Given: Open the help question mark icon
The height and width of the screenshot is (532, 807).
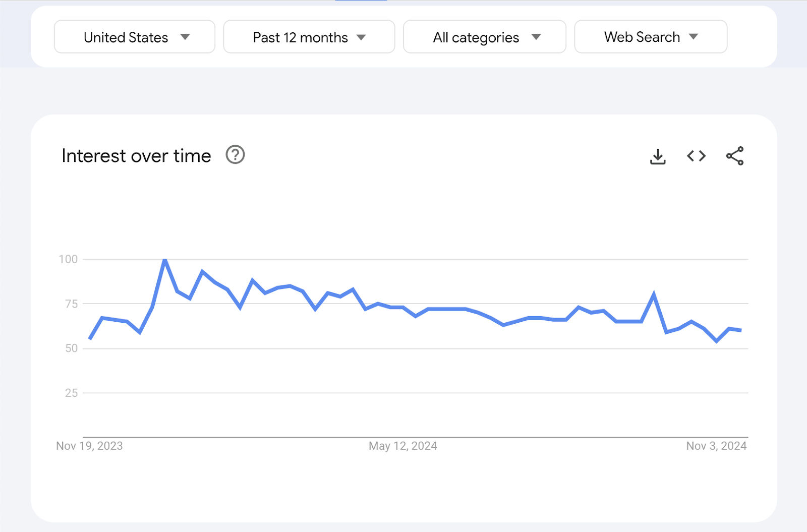Looking at the screenshot, I should tap(235, 155).
